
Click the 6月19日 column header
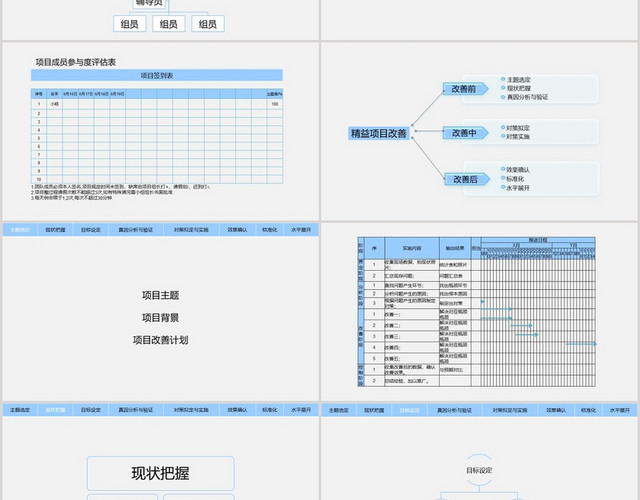click(117, 94)
